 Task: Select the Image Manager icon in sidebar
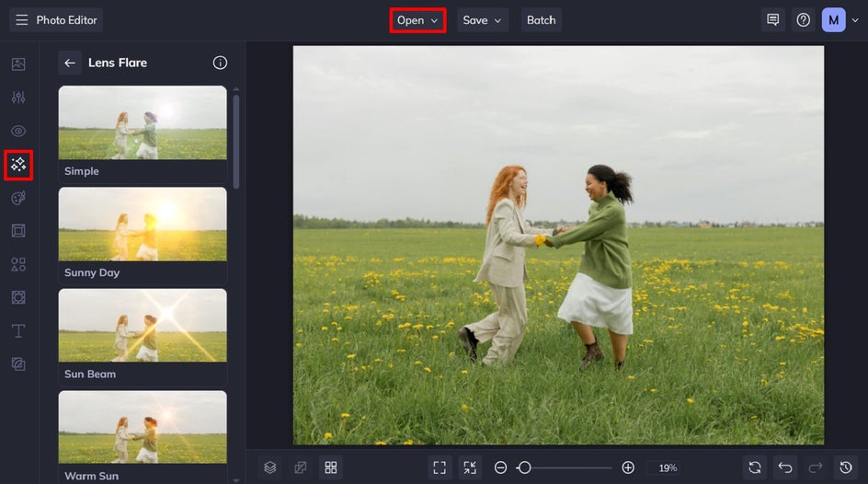click(x=18, y=64)
